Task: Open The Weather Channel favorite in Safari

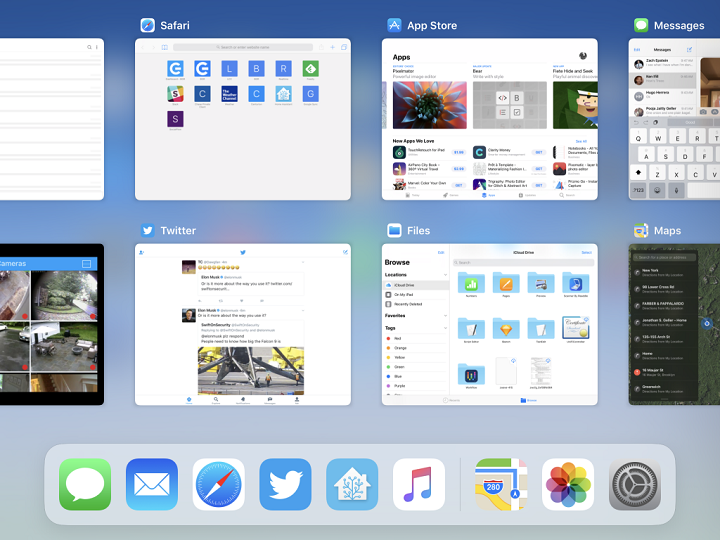Action: 229,96
